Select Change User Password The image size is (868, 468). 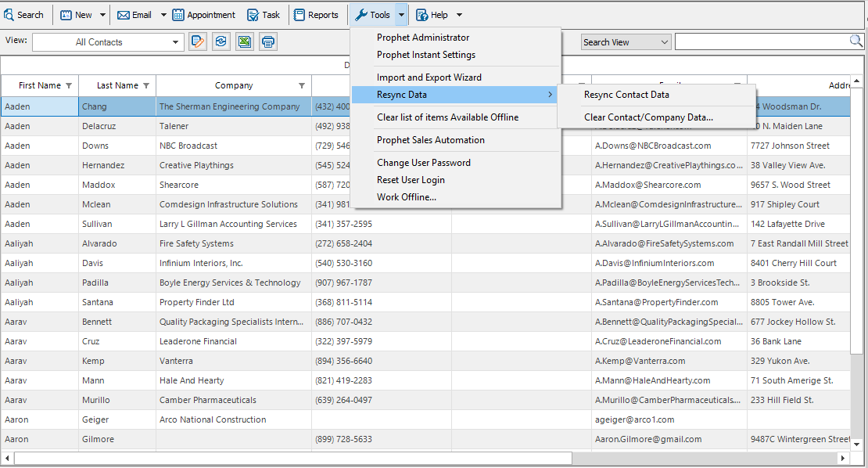(x=424, y=163)
